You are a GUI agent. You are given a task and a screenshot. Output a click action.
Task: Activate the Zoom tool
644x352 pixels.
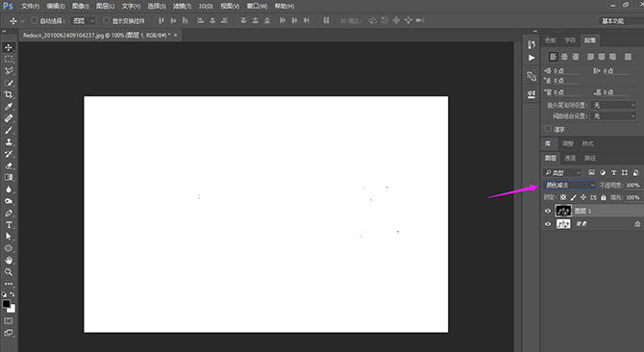[x=9, y=272]
